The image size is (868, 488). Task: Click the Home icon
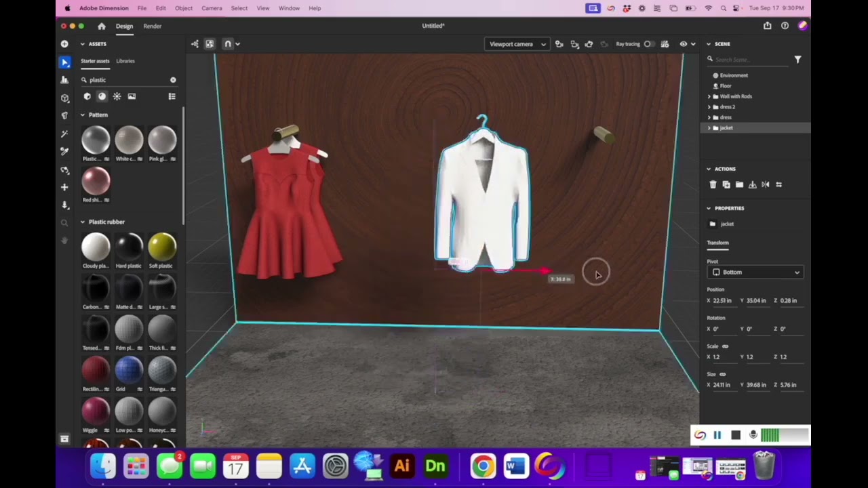pos(102,26)
